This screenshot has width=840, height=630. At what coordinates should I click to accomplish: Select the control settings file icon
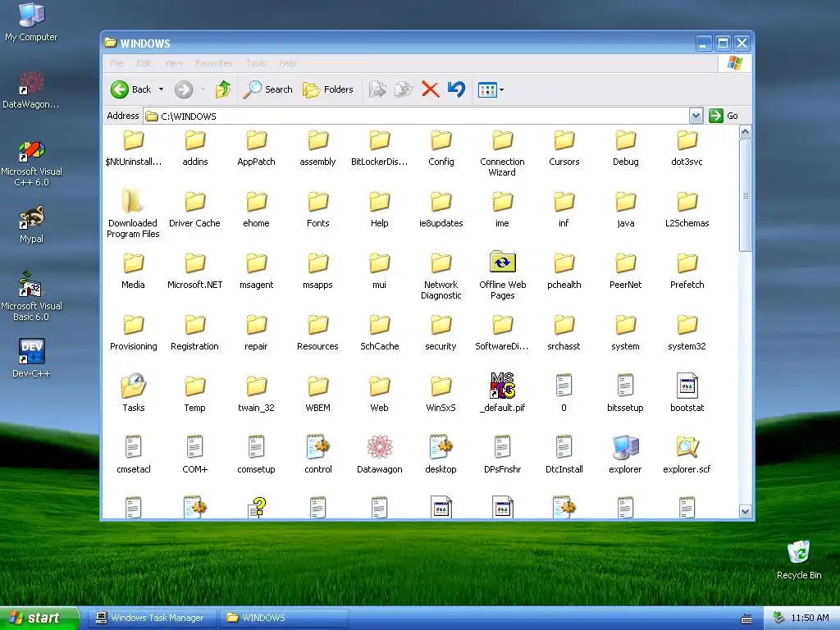(317, 447)
